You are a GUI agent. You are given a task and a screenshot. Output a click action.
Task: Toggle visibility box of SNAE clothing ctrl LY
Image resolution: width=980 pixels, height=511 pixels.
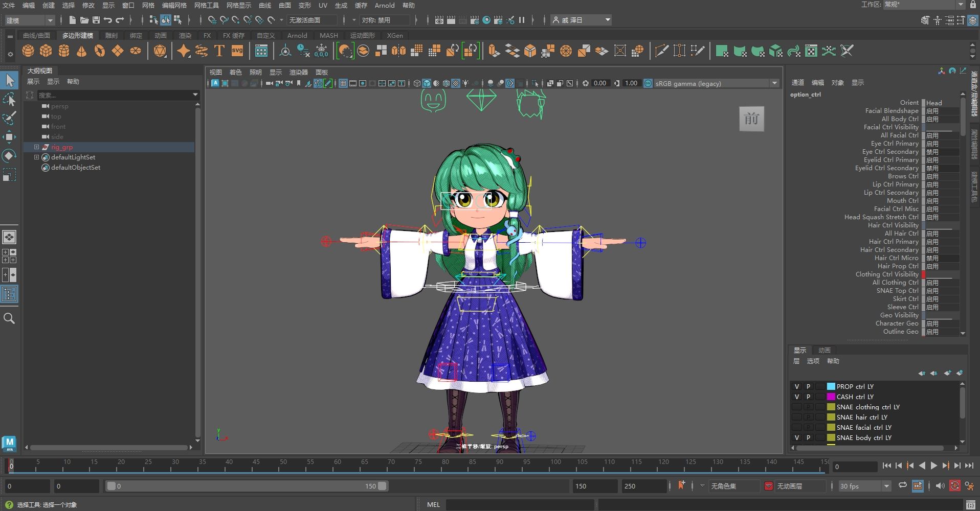point(796,407)
